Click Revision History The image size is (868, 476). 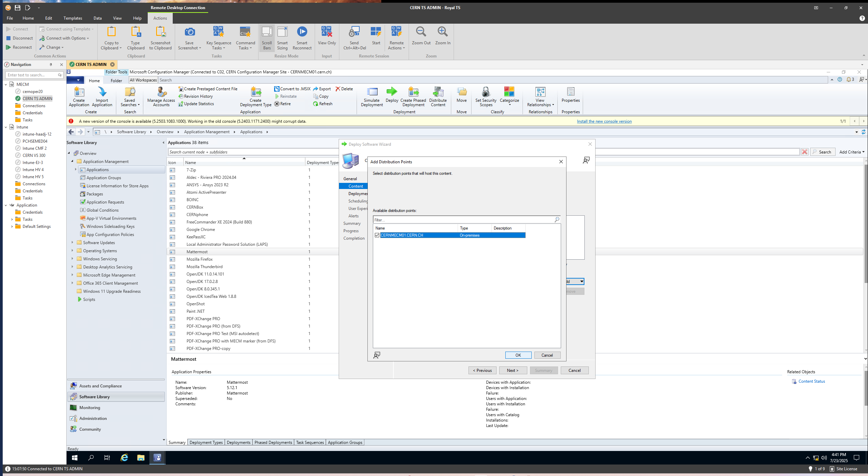point(196,96)
